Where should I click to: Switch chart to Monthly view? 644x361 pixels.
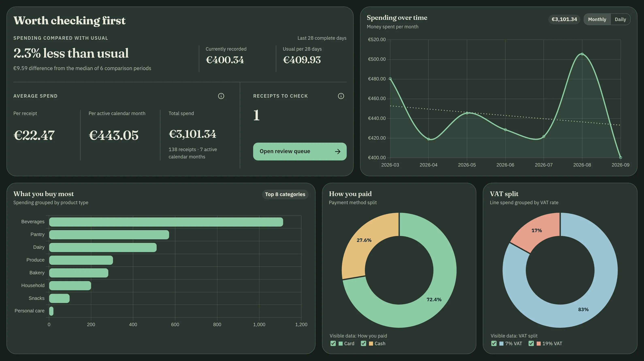[x=597, y=19]
